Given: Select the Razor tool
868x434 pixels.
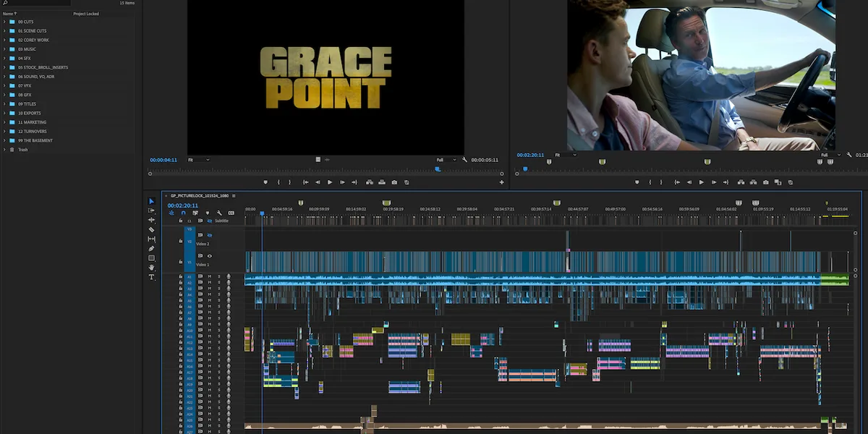Looking at the screenshot, I should pyautogui.click(x=152, y=229).
